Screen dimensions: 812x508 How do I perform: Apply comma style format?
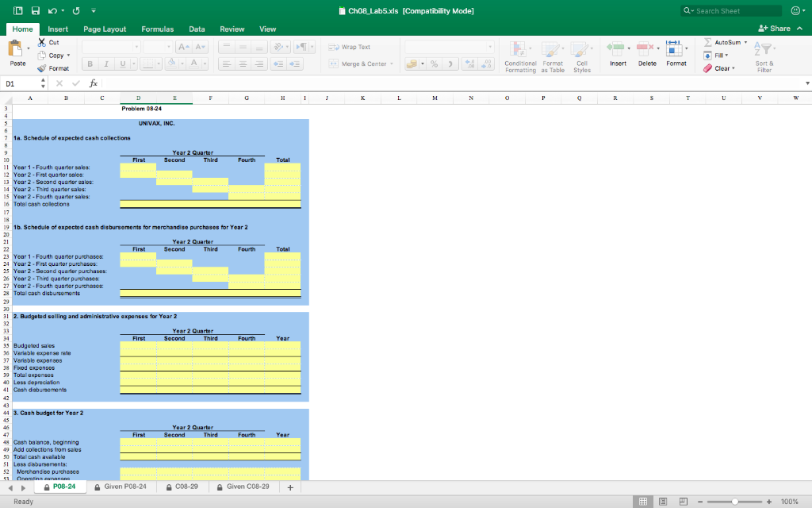tap(450, 63)
